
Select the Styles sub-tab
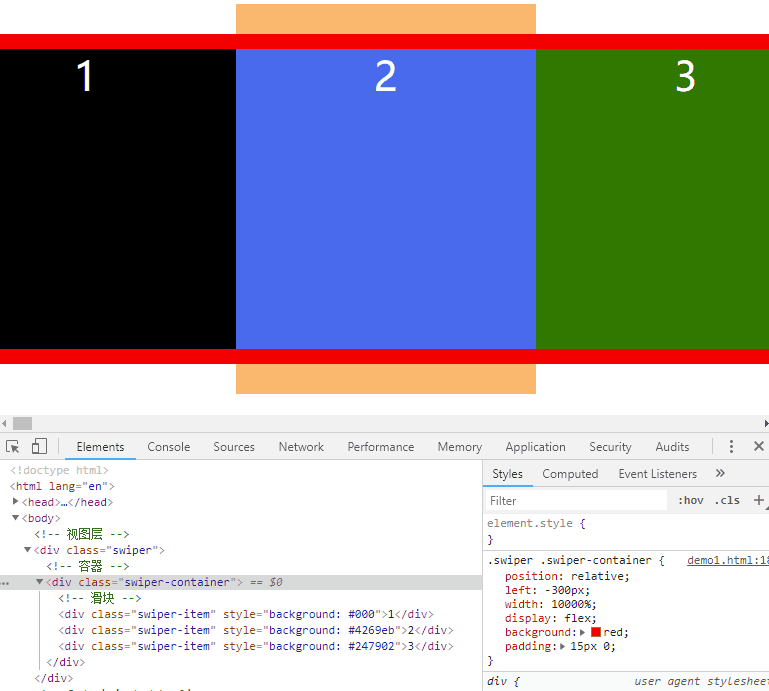point(508,474)
